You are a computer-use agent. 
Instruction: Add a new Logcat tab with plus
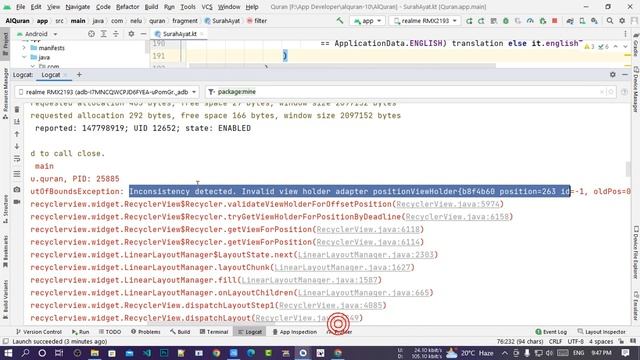point(79,75)
